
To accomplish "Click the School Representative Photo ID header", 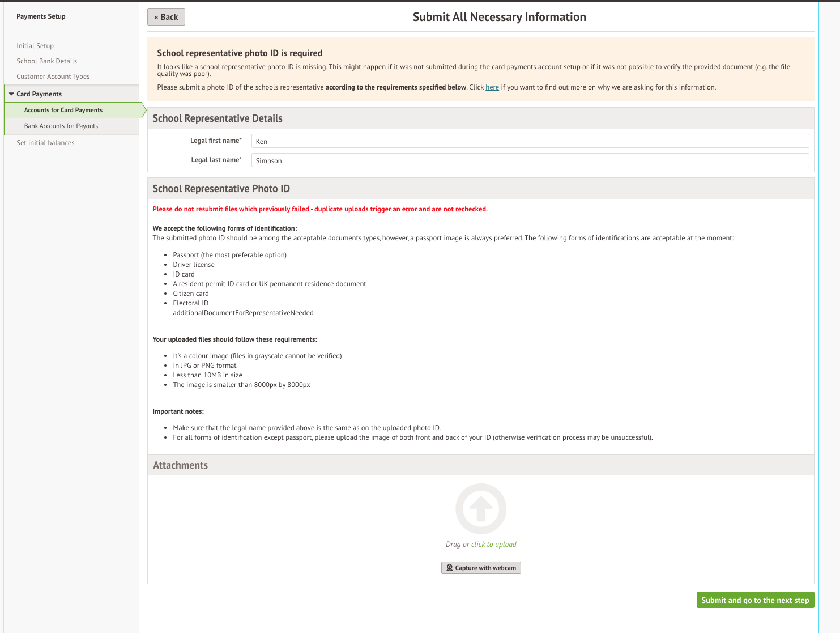I will [x=221, y=189].
